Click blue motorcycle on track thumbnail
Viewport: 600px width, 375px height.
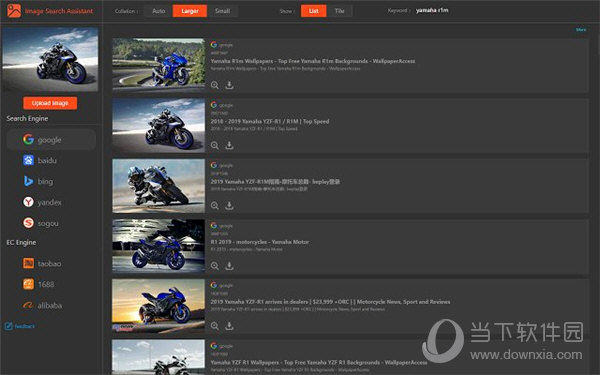tap(158, 64)
